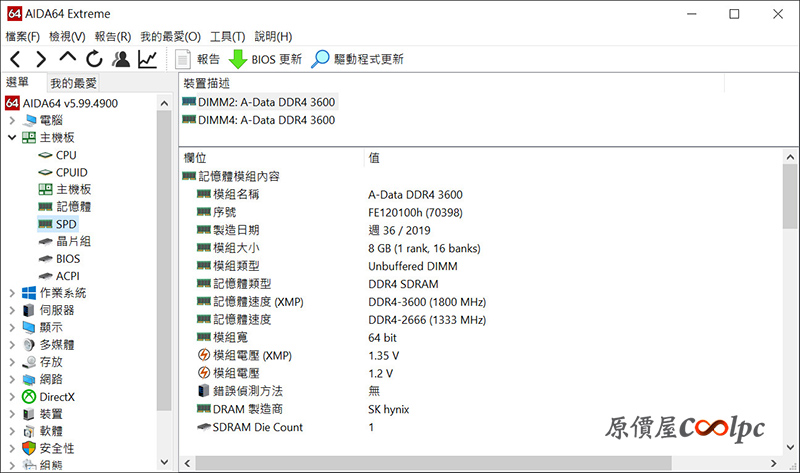800x473 pixels.
Task: Expand the 電腦 tree node
Action: click(x=12, y=120)
